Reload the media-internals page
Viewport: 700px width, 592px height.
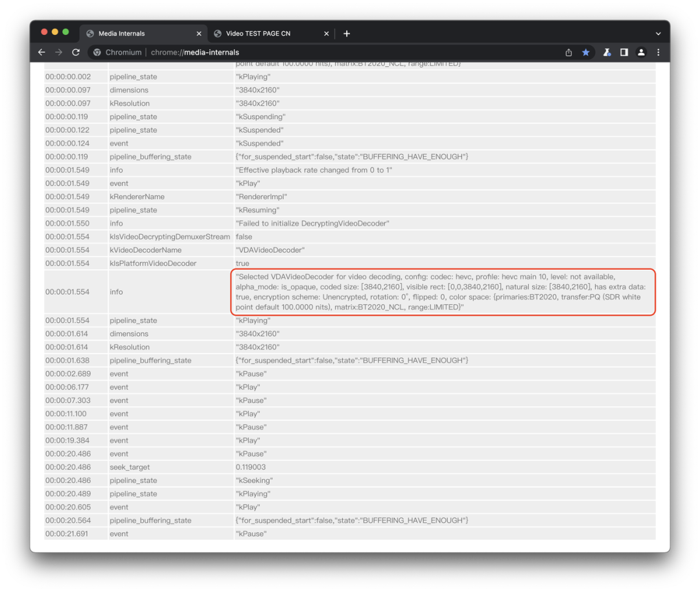pyautogui.click(x=76, y=53)
